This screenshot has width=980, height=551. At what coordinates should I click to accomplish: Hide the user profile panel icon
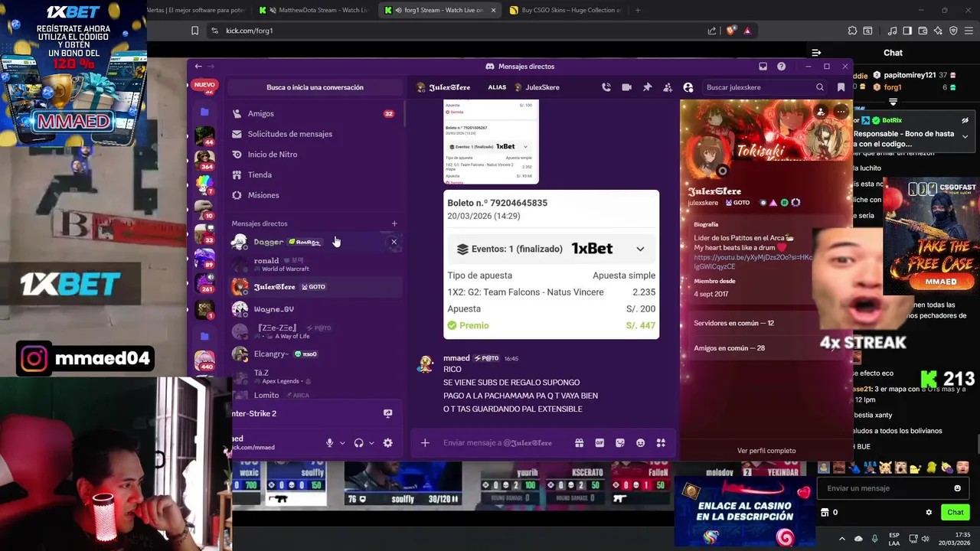pyautogui.click(x=688, y=87)
